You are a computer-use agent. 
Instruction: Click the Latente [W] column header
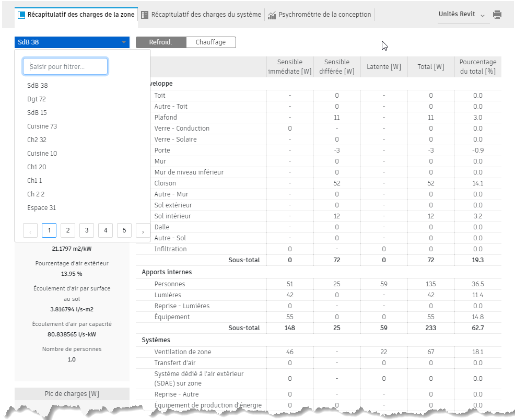click(x=384, y=67)
